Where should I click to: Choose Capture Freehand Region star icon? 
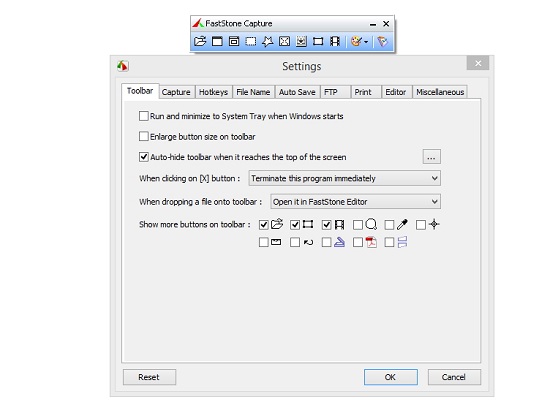[x=268, y=41]
